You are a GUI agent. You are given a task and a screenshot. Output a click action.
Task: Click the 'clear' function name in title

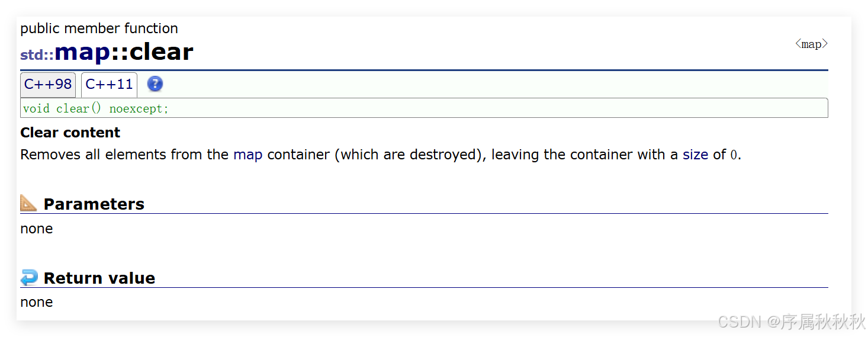pyautogui.click(x=161, y=52)
